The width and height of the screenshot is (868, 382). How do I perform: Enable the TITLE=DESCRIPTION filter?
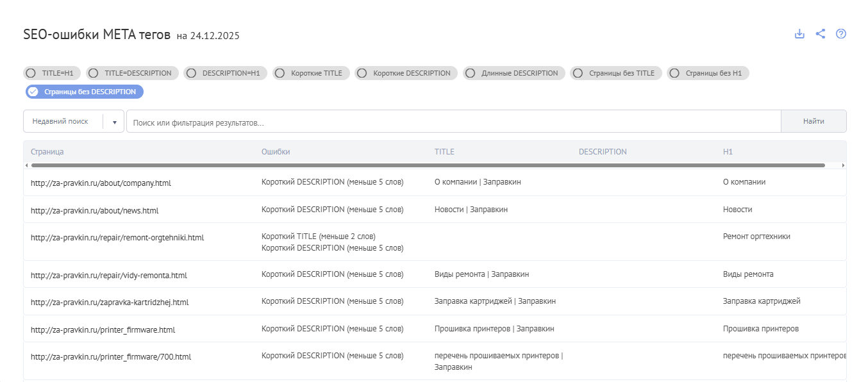click(x=133, y=73)
